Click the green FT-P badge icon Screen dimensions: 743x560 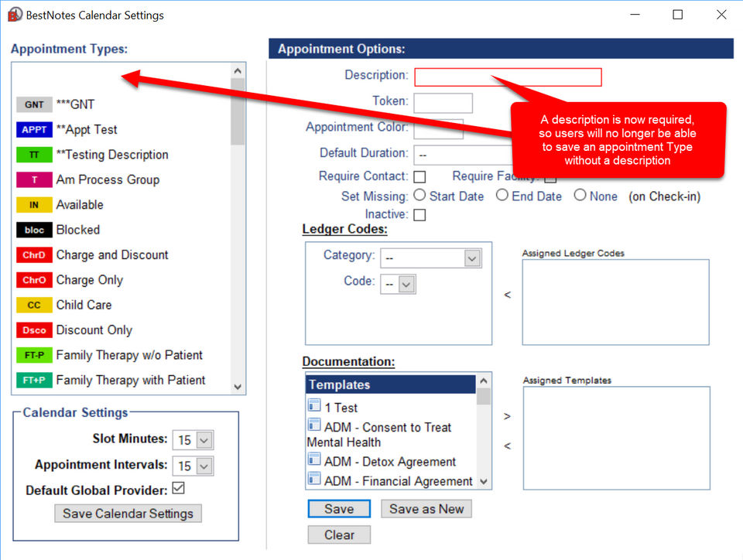click(x=34, y=356)
